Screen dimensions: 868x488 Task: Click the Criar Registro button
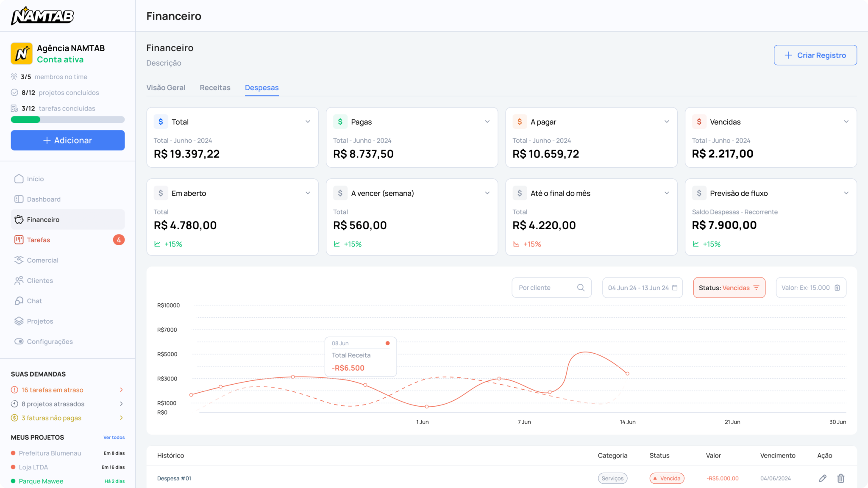tap(815, 55)
